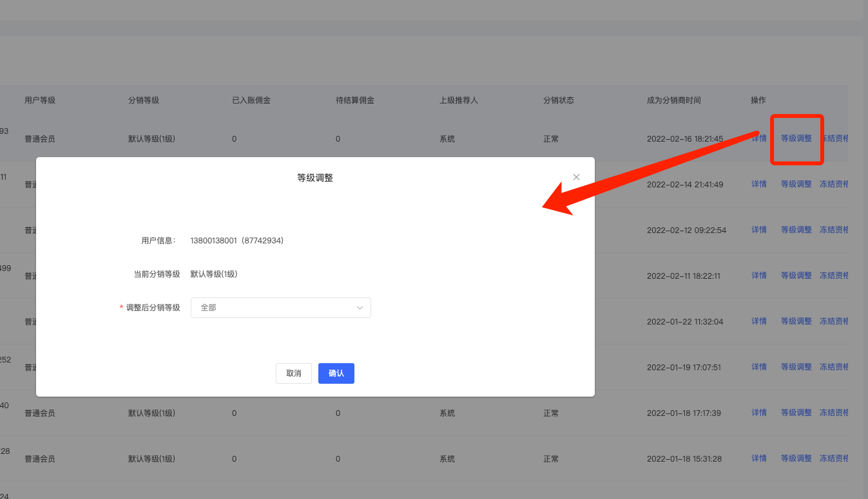Open the 调整后分销等级 dropdown

pyautogui.click(x=280, y=308)
